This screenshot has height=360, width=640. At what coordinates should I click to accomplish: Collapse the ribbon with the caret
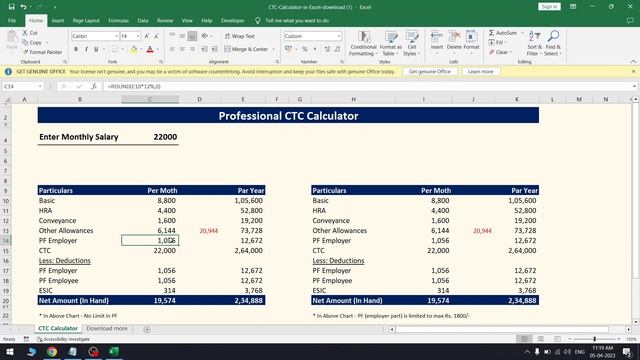pyautogui.click(x=633, y=62)
